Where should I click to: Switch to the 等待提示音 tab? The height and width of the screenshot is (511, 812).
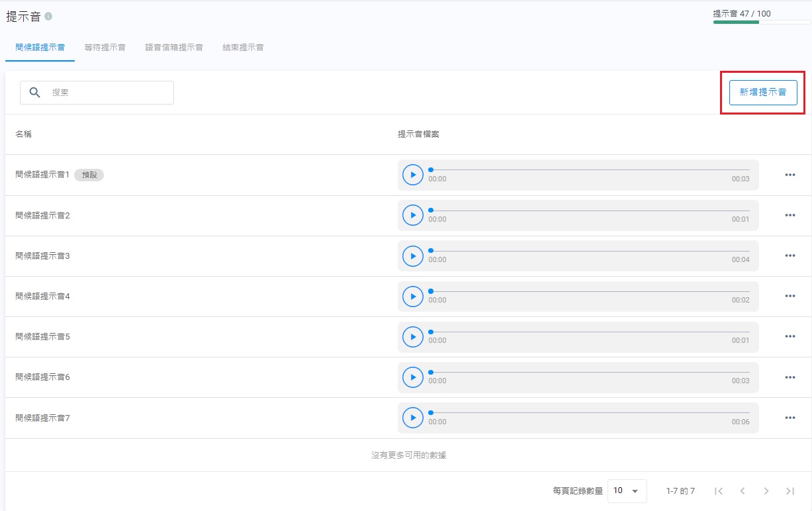(x=105, y=48)
